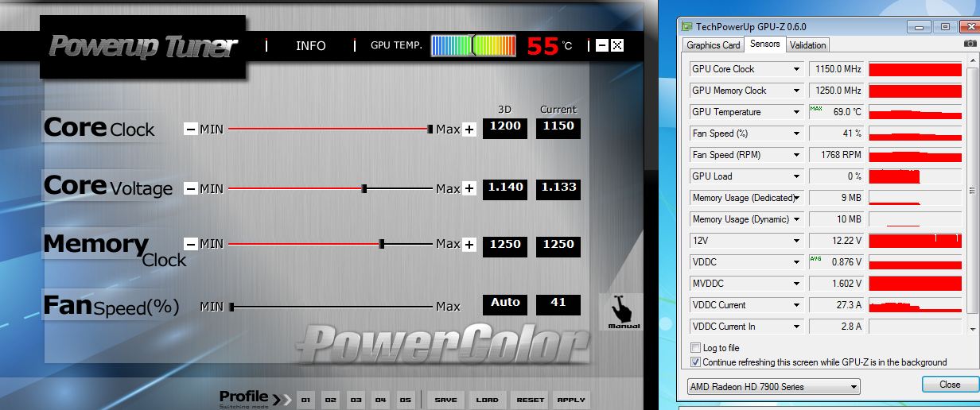Select profile slot 02
Screen dimensions: 980x410
point(331,400)
